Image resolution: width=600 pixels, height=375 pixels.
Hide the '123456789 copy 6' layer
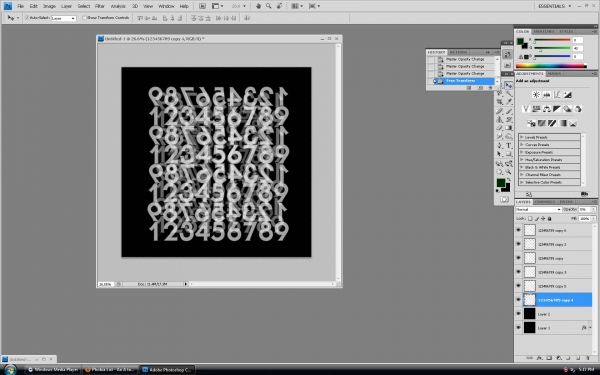coord(518,230)
